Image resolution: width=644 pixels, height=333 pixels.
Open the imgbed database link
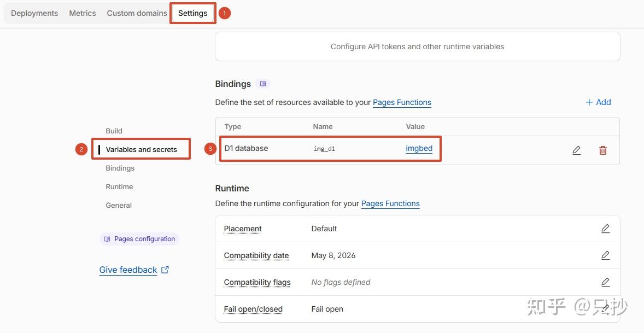(x=419, y=148)
